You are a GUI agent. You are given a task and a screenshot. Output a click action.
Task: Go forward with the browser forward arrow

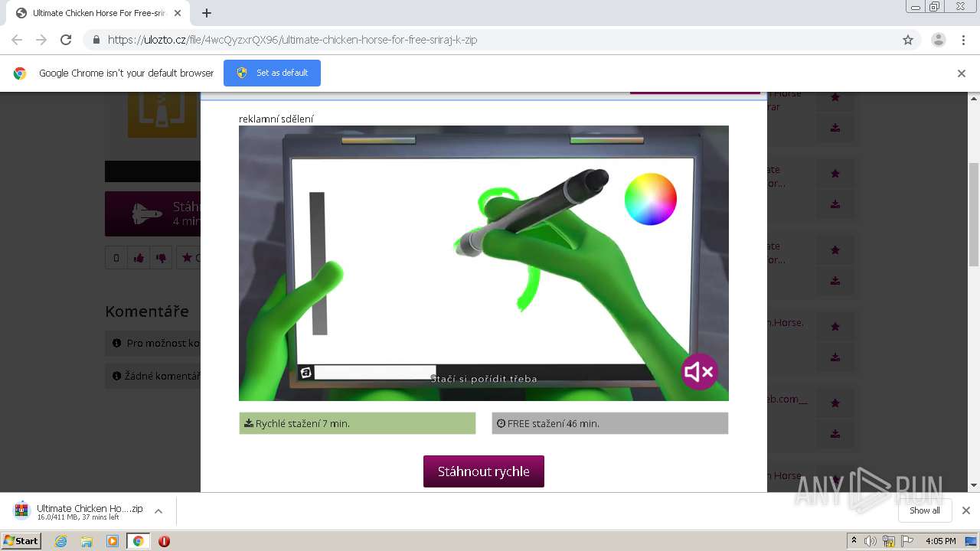click(x=41, y=40)
